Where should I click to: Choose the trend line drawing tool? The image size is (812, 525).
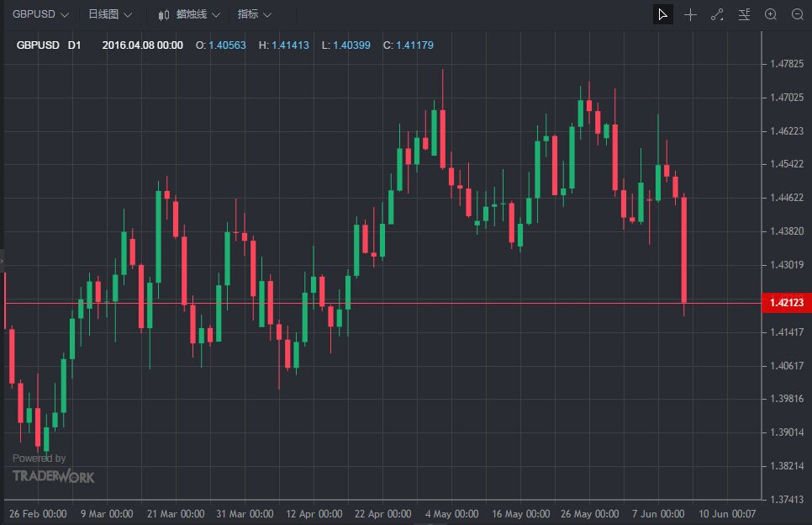(x=717, y=14)
